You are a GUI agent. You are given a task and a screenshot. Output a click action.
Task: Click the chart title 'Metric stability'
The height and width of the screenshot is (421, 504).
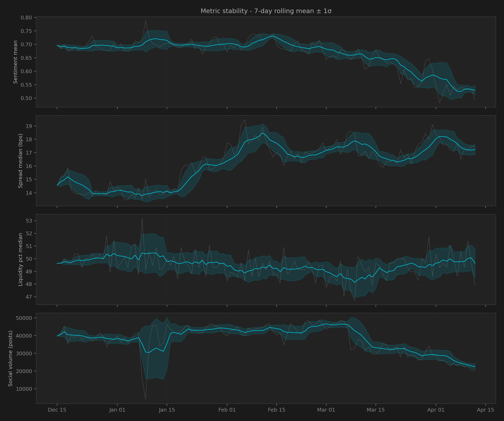pos(266,11)
